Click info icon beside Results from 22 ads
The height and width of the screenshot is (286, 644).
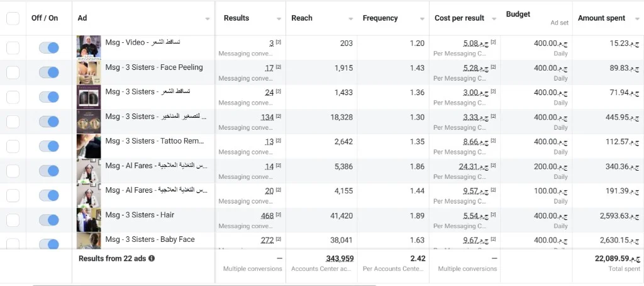tap(152, 259)
